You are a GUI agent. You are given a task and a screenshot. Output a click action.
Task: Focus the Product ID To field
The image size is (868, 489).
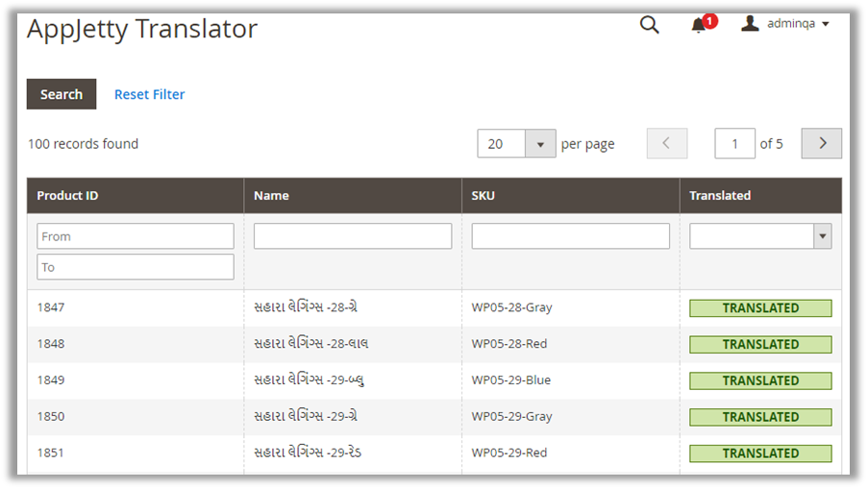coord(135,267)
